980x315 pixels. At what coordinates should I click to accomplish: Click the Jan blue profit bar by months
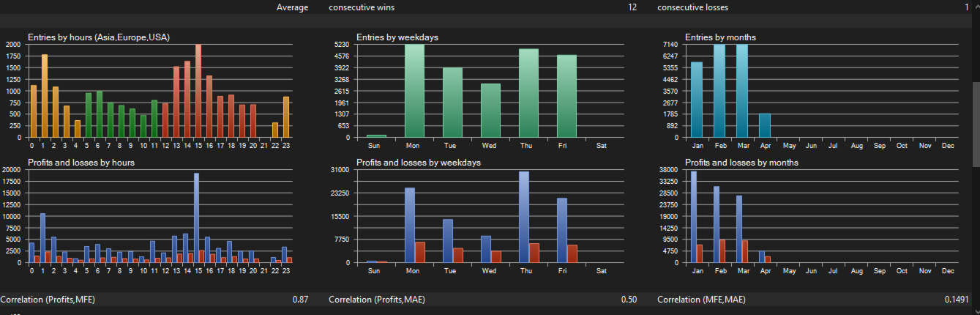pyautogui.click(x=694, y=217)
